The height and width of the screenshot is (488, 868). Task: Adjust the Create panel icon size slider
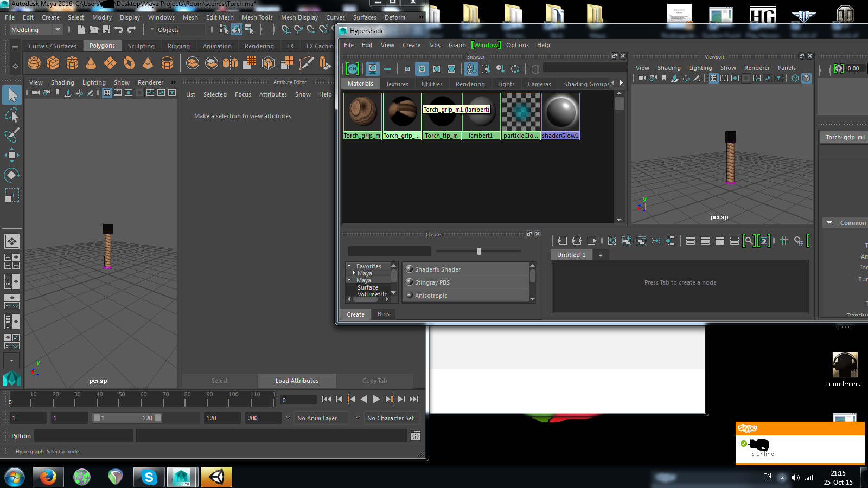point(479,251)
